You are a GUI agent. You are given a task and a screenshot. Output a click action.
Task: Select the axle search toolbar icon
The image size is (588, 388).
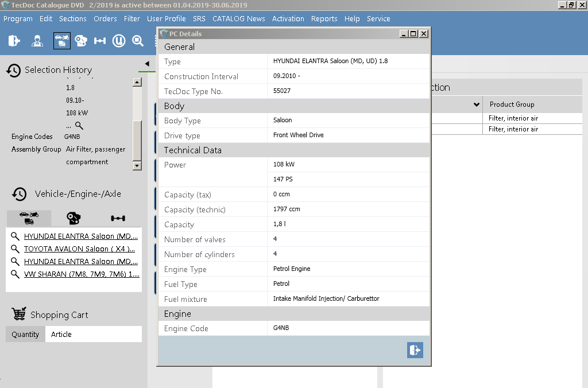[x=100, y=41]
